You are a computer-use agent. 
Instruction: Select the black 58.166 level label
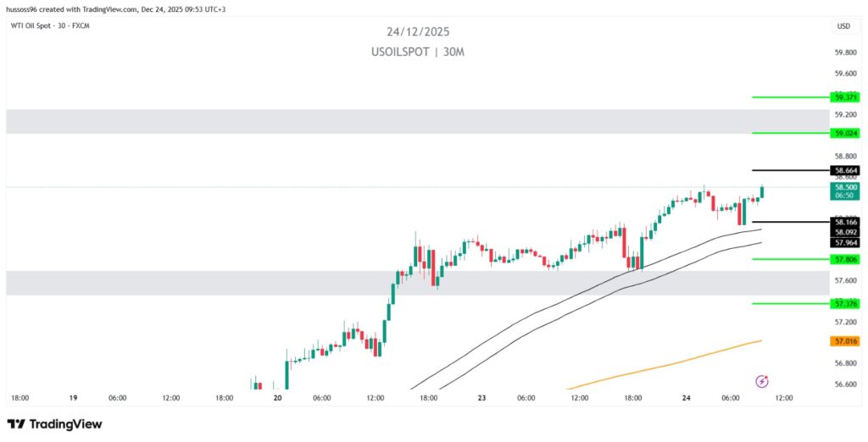click(x=846, y=222)
